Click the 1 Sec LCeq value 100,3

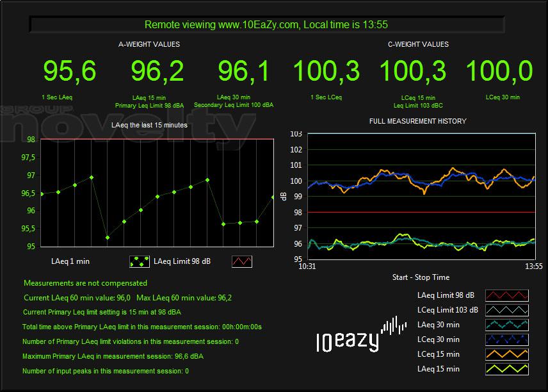click(x=326, y=71)
